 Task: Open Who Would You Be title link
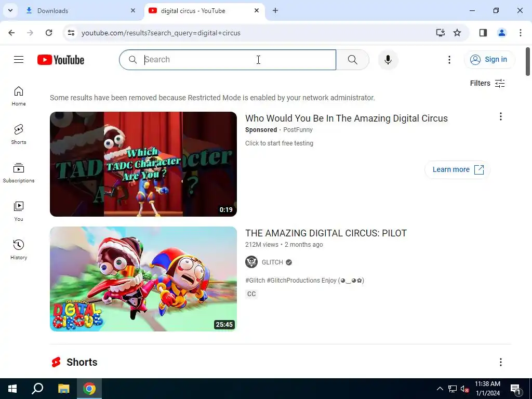coord(347,118)
